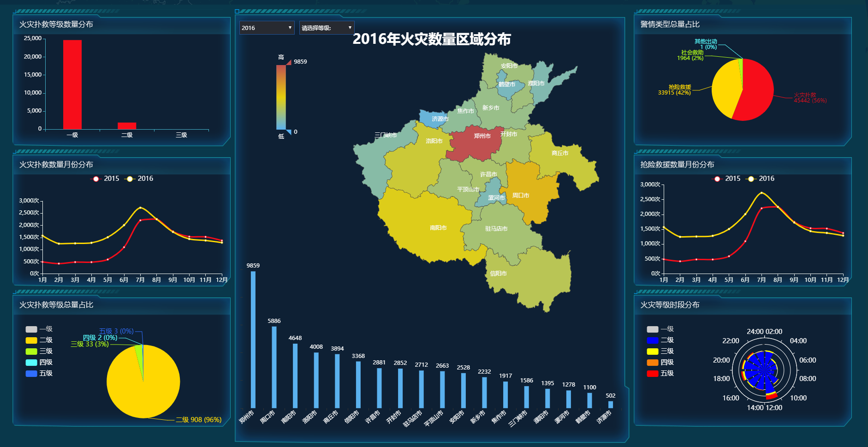Open the 2016 year dropdown
Viewport: 868px width, 447px height.
coord(267,28)
